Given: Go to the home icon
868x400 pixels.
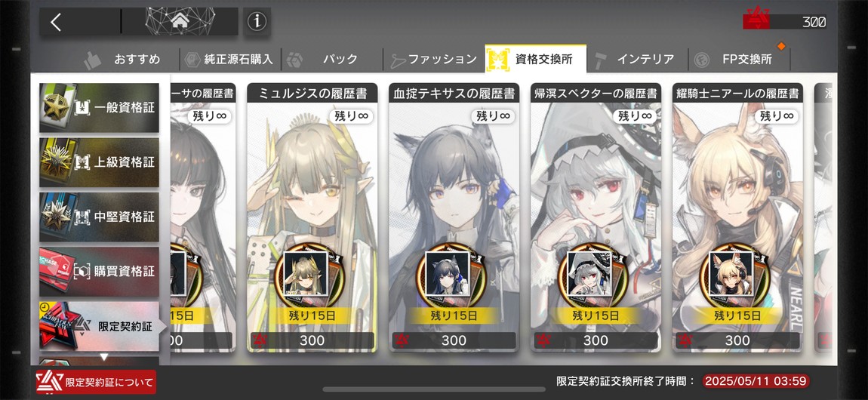Looking at the screenshot, I should (180, 22).
